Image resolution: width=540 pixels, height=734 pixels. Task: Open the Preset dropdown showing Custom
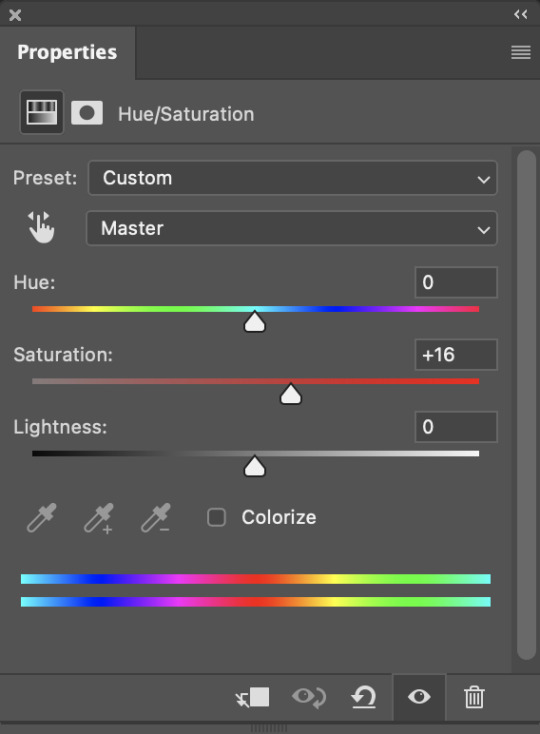click(x=292, y=178)
